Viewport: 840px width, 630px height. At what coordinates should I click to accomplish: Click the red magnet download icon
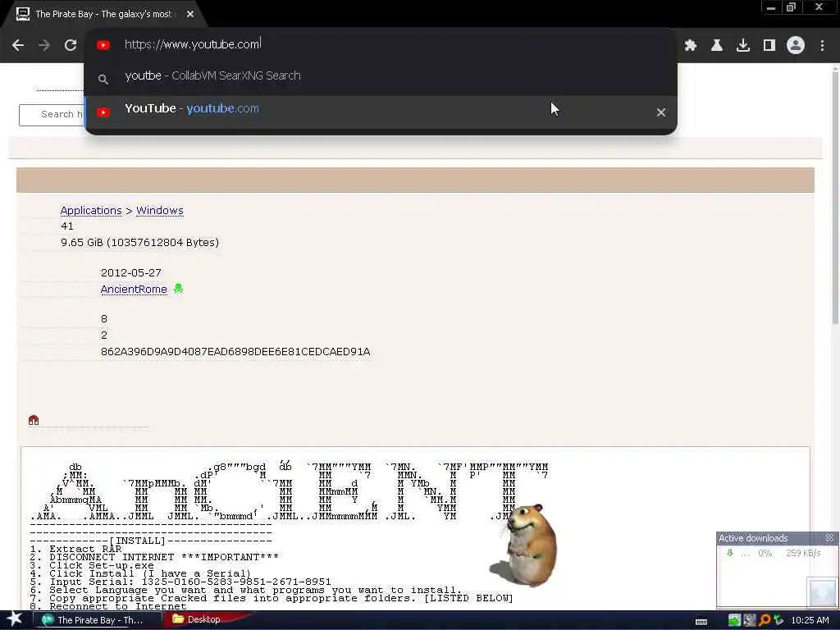tap(34, 420)
